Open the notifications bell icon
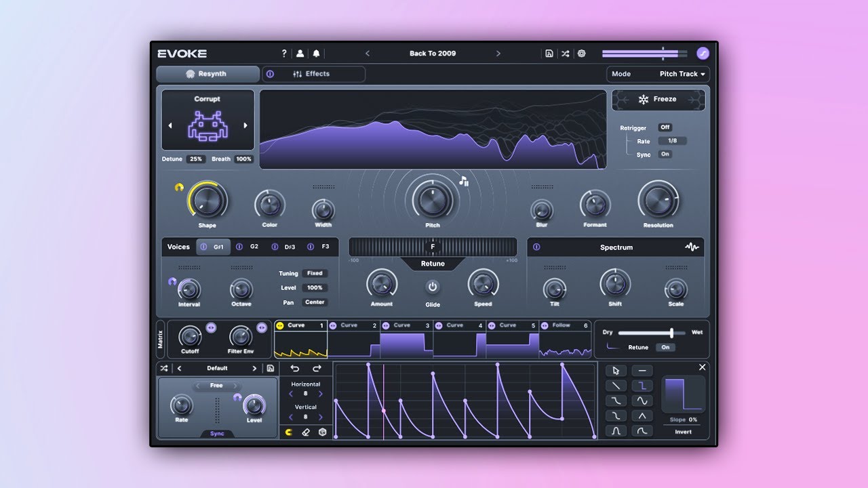The image size is (868, 488). [x=316, y=54]
